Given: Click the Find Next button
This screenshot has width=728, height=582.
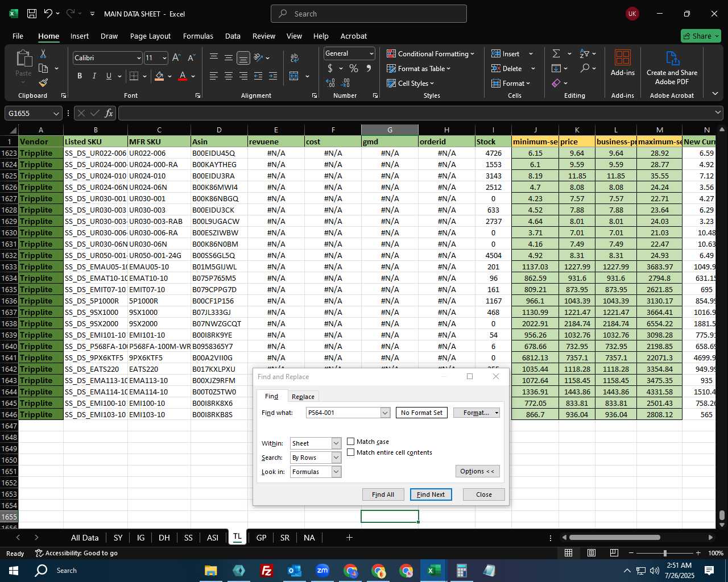Looking at the screenshot, I should 431,494.
